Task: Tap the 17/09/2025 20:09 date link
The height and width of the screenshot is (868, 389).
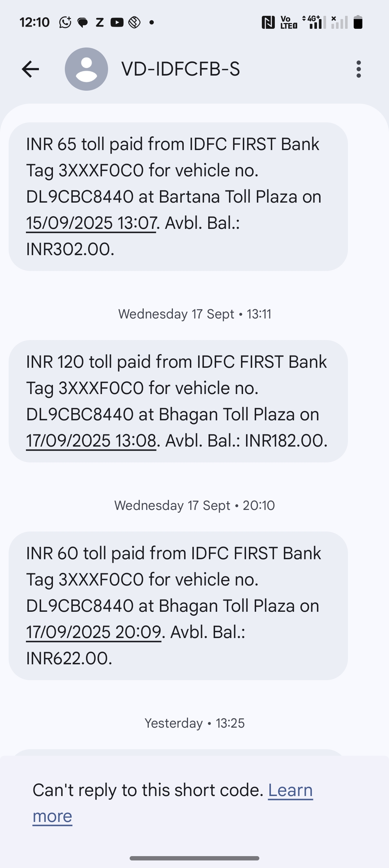Action: (94, 632)
